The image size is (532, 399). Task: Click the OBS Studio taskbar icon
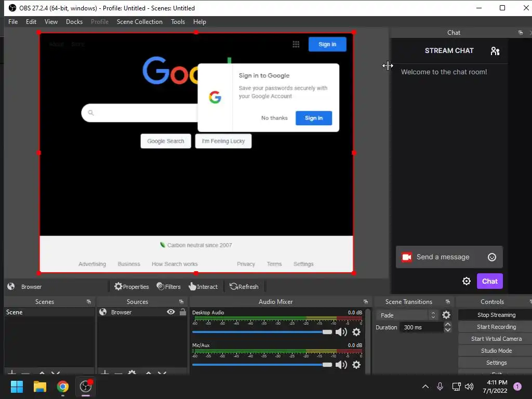click(x=86, y=387)
